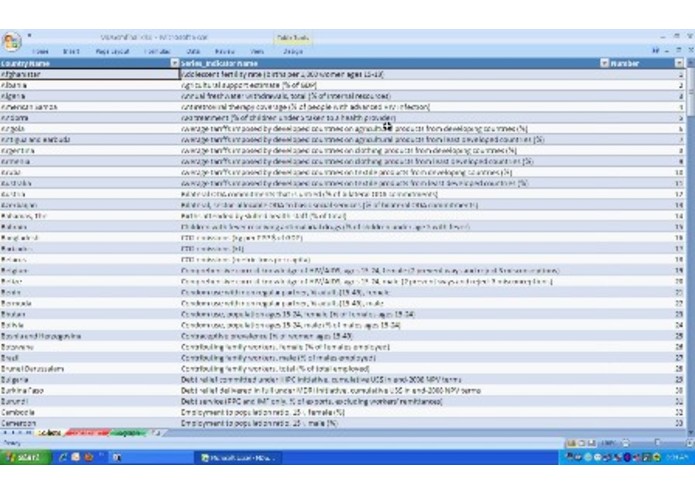This screenshot has width=695, height=494.
Task: Open the Home ribbon tab
Action: coord(40,51)
